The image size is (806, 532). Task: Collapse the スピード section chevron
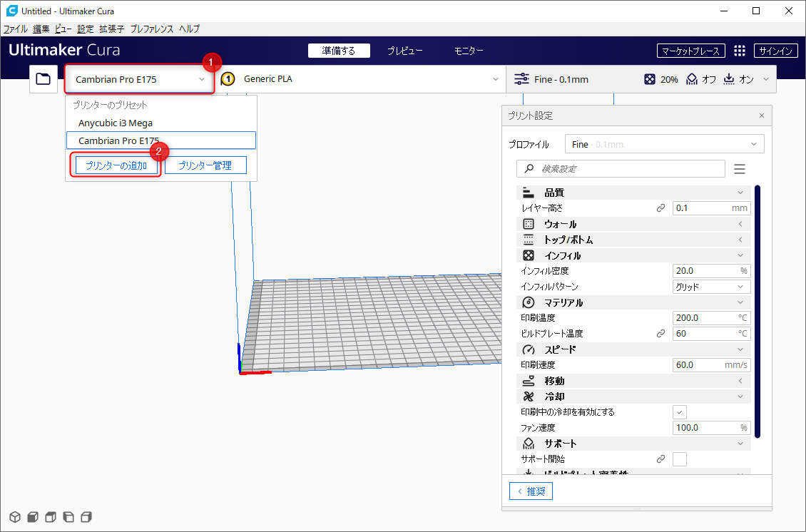click(740, 349)
